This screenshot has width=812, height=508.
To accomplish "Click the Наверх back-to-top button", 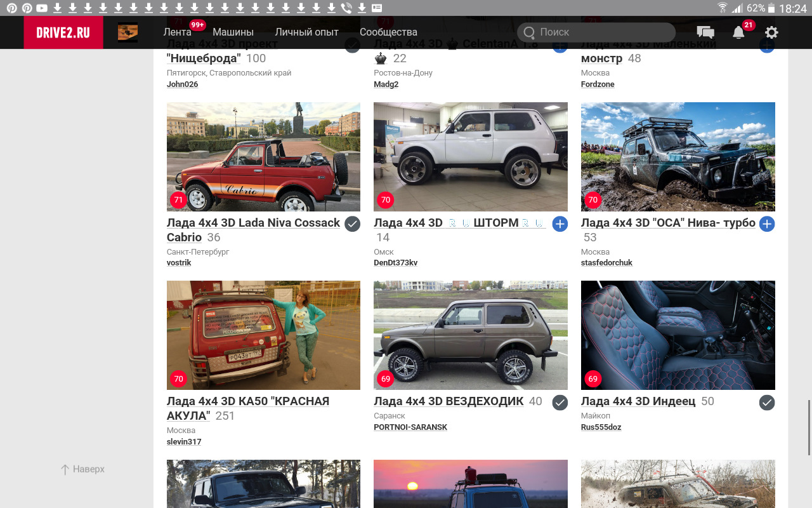I will 82,469.
